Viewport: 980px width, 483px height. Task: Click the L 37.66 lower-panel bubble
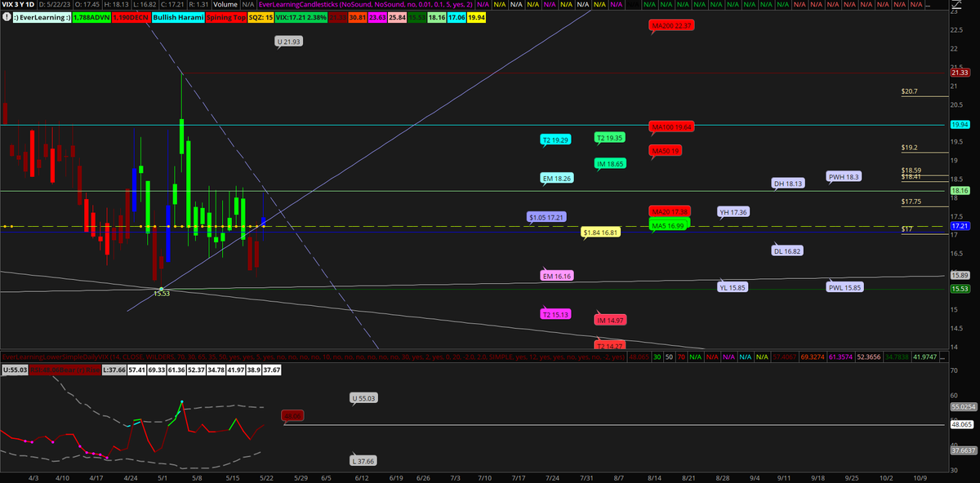(x=363, y=461)
